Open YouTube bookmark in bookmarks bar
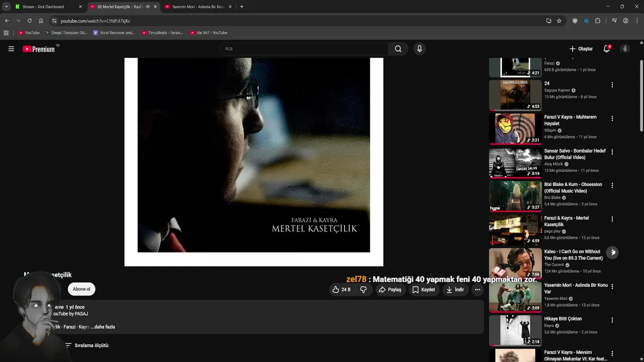The height and width of the screenshot is (362, 644). 29,33
